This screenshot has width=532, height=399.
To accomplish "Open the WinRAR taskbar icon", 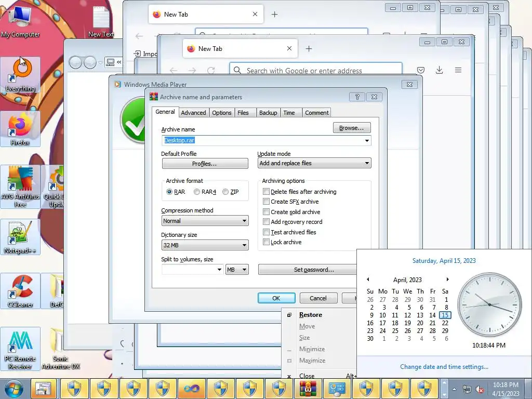I will coord(308,389).
